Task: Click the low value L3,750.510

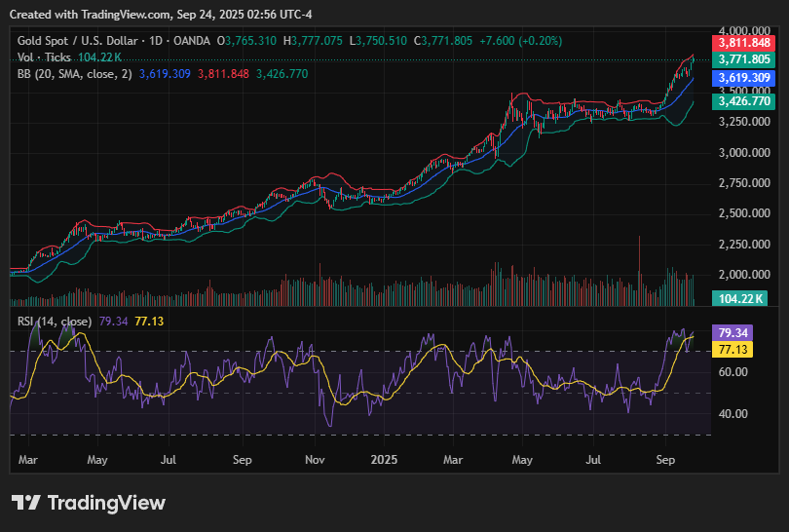Action: pyautogui.click(x=378, y=41)
